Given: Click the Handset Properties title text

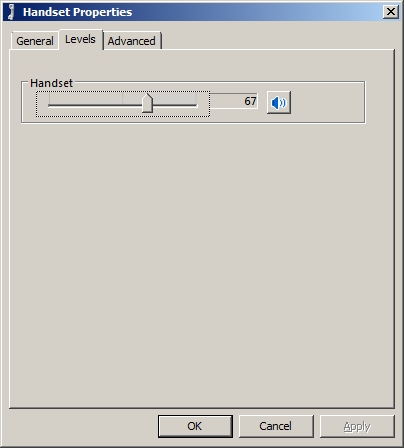Looking at the screenshot, I should (x=77, y=12).
